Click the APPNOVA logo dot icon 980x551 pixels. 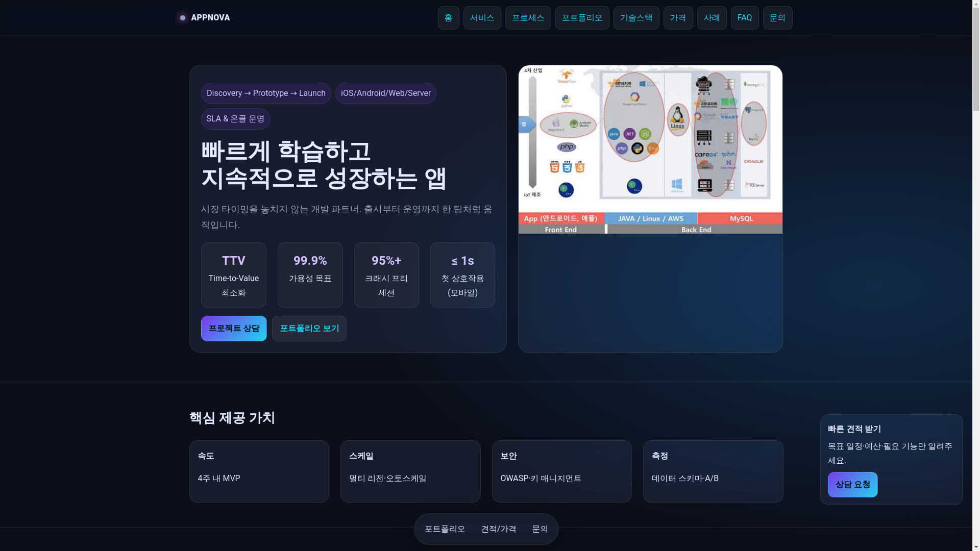(x=183, y=18)
